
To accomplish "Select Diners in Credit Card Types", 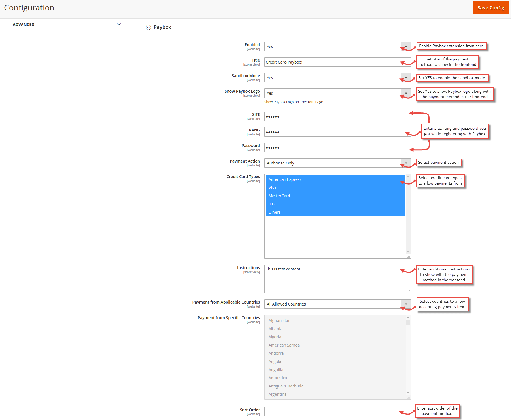I will point(335,212).
